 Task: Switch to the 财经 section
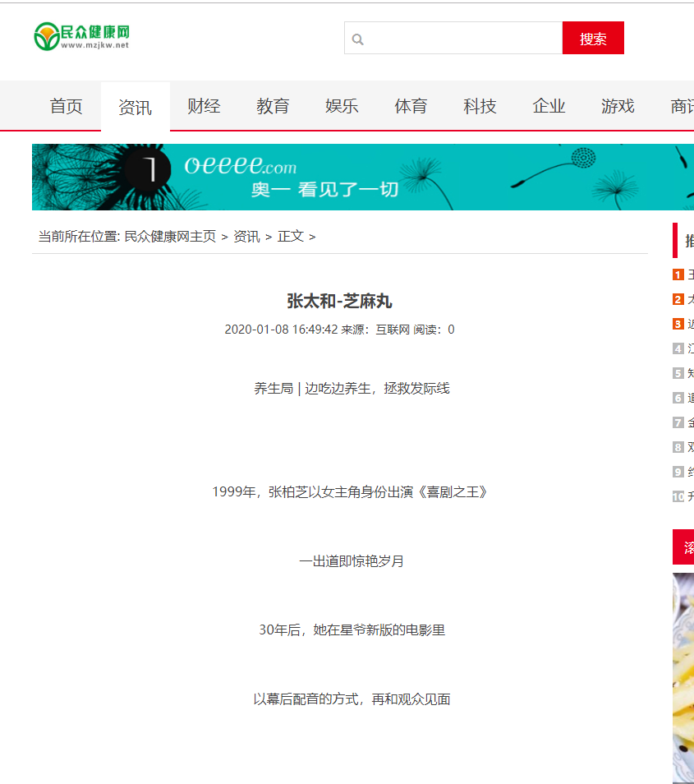[204, 106]
